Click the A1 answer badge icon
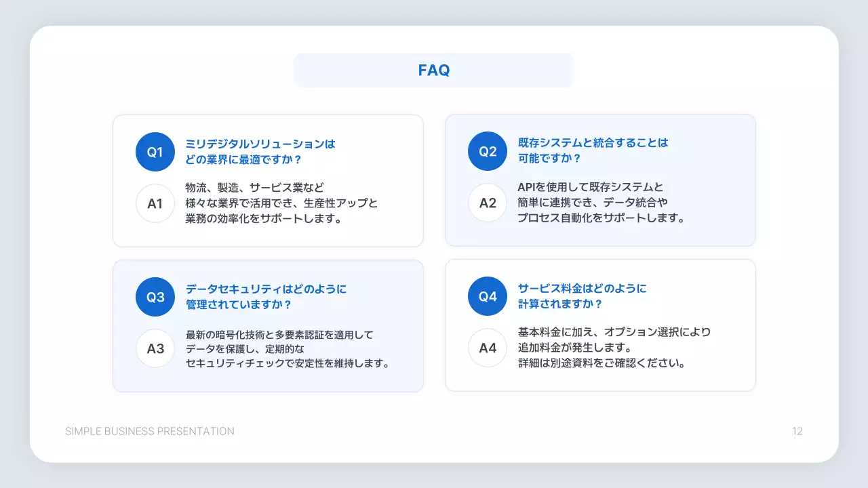Viewport: 868px width, 488px height. point(155,203)
